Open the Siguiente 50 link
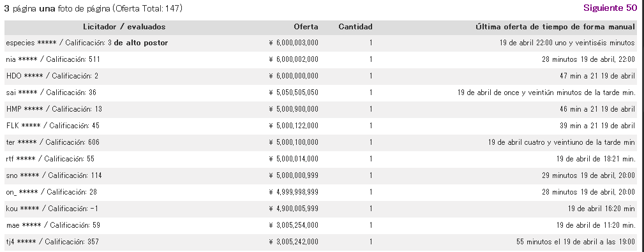 [x=610, y=8]
